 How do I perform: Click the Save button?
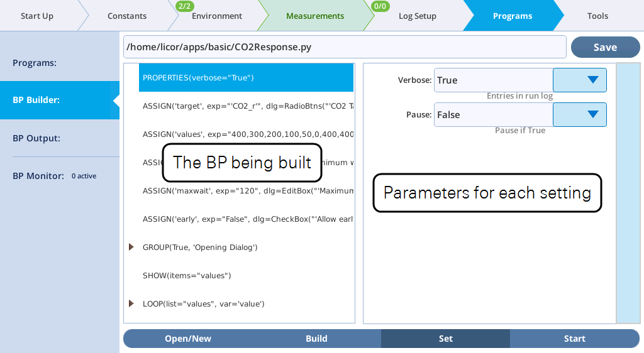pyautogui.click(x=605, y=47)
